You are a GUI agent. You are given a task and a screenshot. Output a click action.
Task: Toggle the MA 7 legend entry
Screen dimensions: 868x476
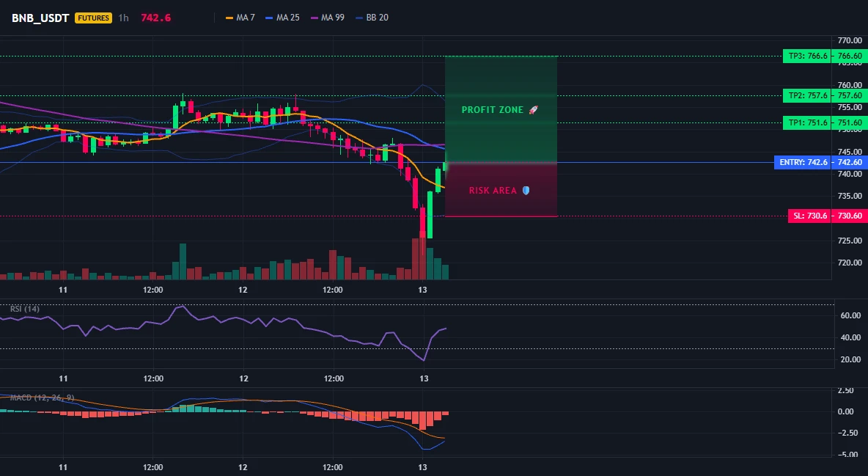pos(240,18)
